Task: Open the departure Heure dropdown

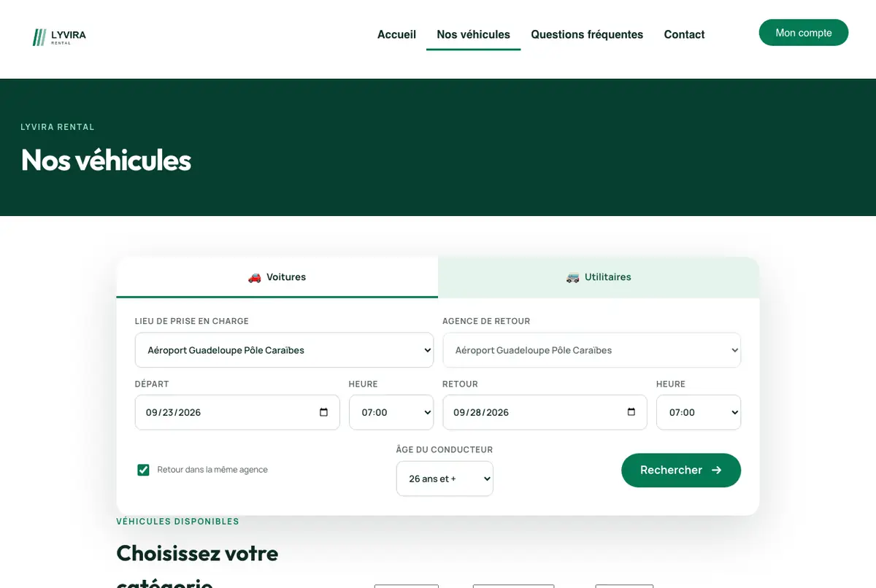Action: coord(391,412)
